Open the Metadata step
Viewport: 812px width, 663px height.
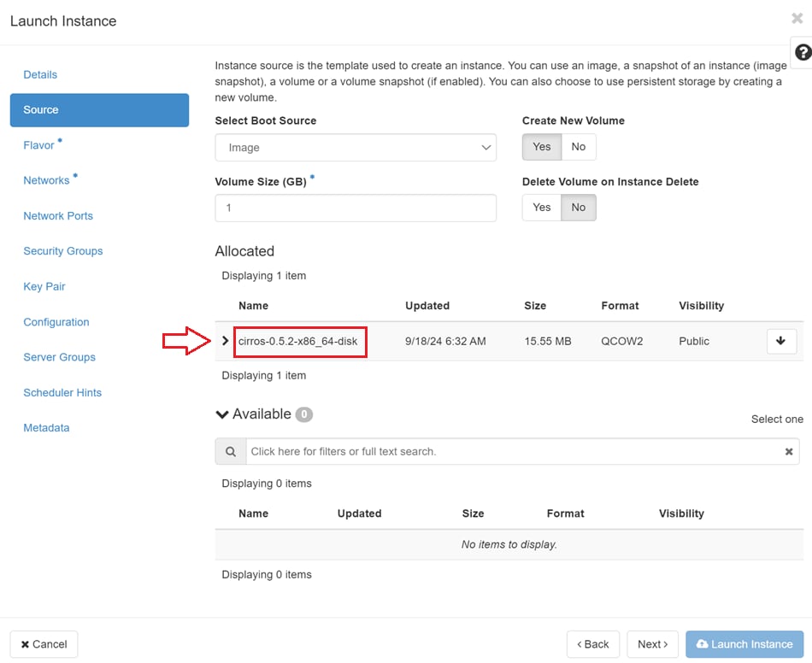(46, 427)
